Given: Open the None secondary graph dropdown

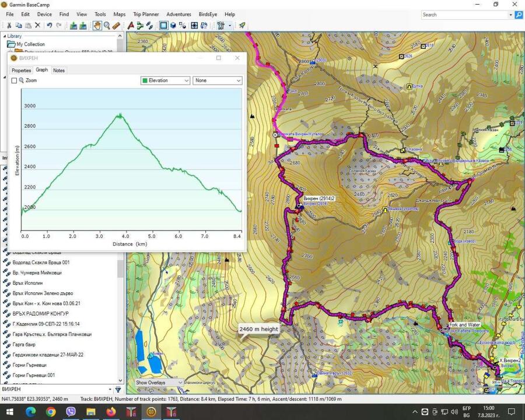Looking at the screenshot, I should [218, 80].
